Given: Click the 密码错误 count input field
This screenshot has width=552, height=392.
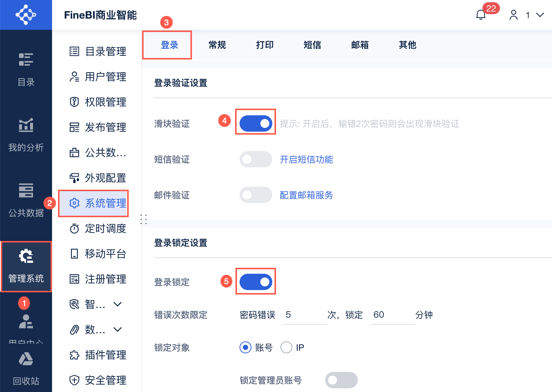Looking at the screenshot, I should click(x=304, y=315).
